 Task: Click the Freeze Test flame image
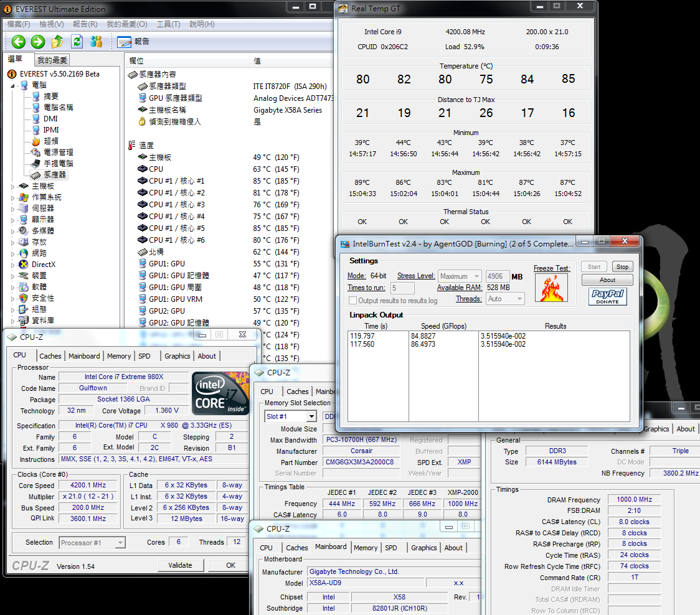click(551, 288)
